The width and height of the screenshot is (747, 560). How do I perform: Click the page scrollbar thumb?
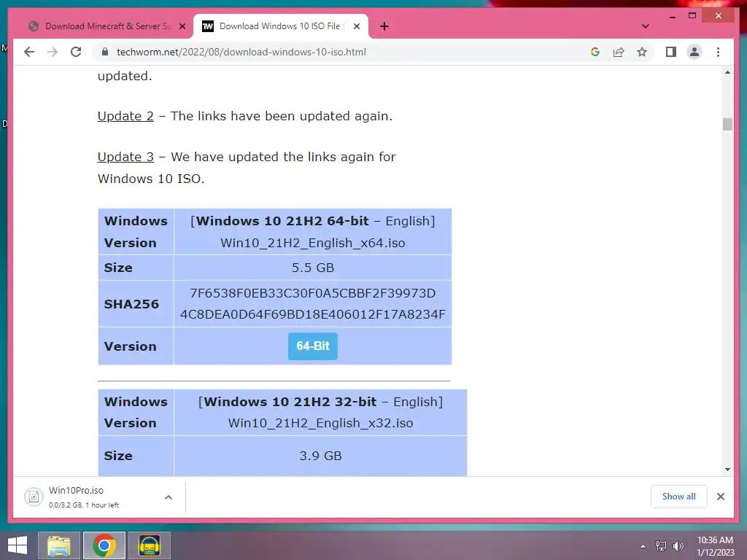coord(727,124)
